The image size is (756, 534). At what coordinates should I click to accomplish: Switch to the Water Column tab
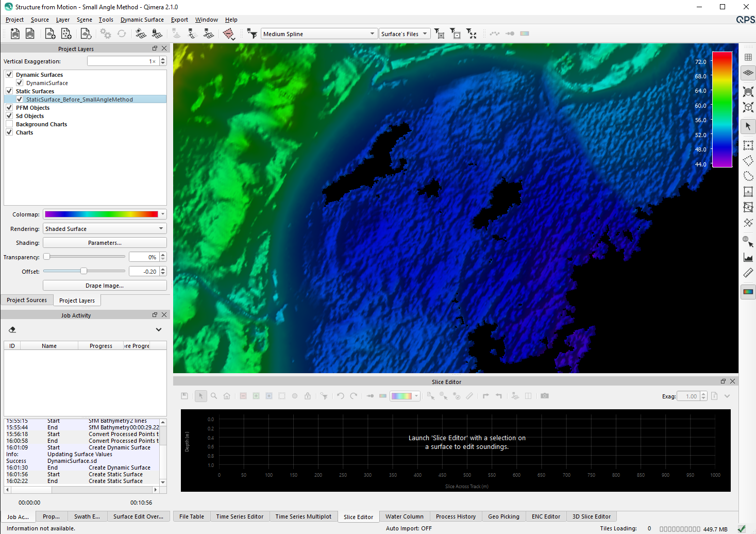(x=404, y=516)
